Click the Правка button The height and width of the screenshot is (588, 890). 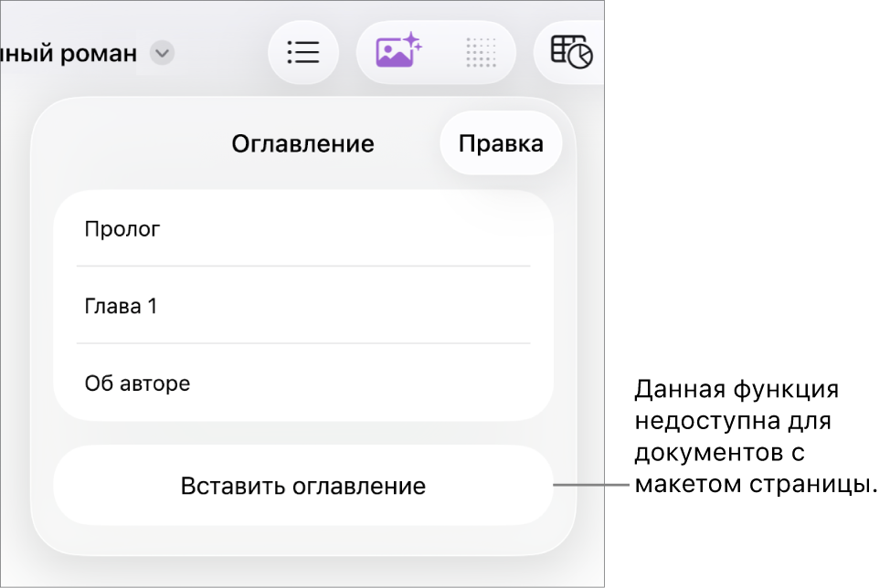501,143
